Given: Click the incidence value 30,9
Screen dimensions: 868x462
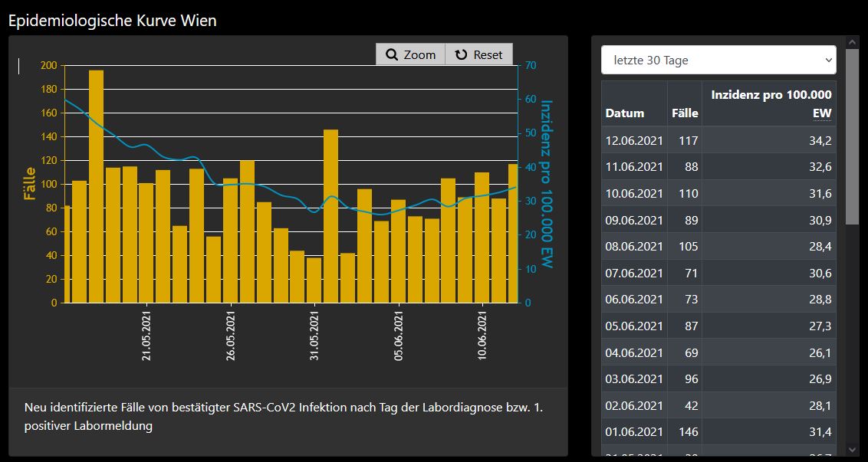Looking at the screenshot, I should [820, 220].
